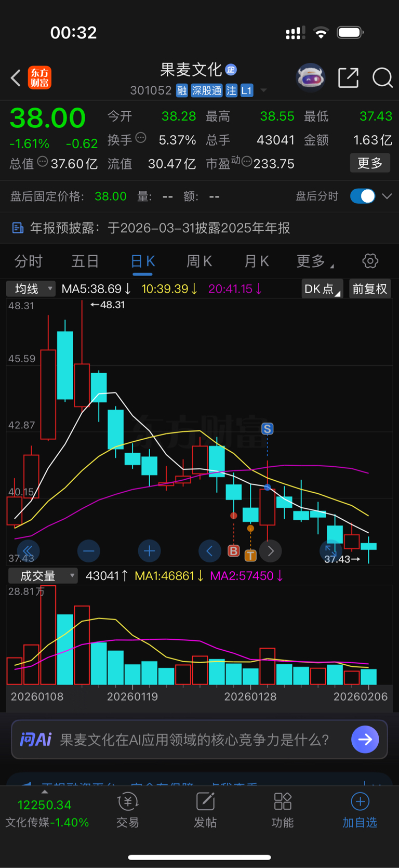
Task: Tap the 37.43 low price label
Action: tap(342, 559)
